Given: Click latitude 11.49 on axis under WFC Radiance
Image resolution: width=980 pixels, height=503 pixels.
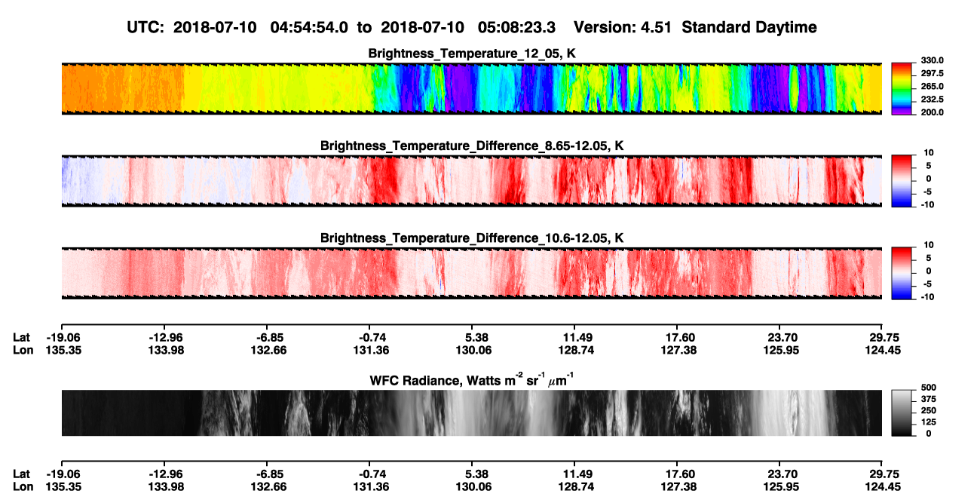Looking at the screenshot, I should [576, 474].
